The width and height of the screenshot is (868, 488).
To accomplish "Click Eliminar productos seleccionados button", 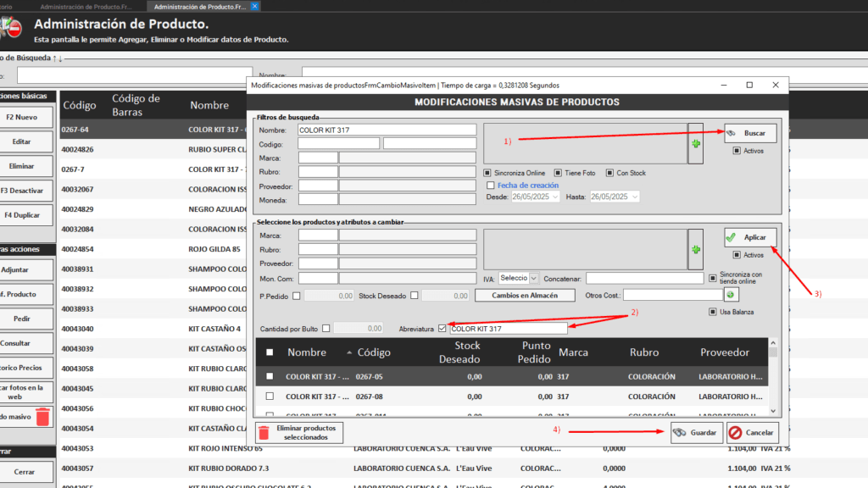I will tap(299, 433).
